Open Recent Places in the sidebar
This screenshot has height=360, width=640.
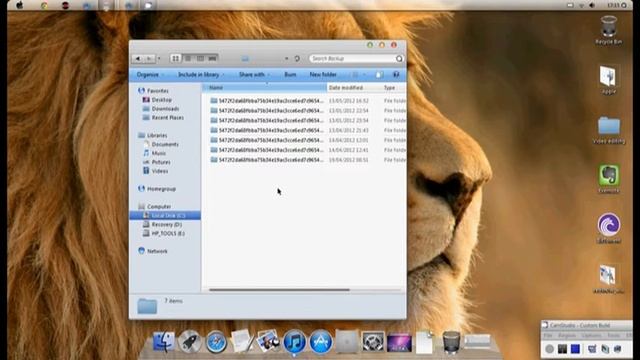click(163, 118)
